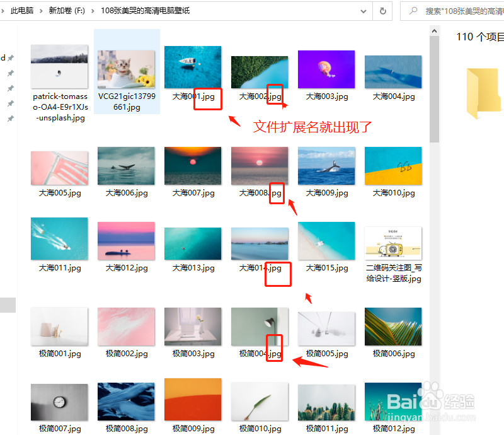Select the 极简007.jpg clock thumbnail

[x=59, y=402]
